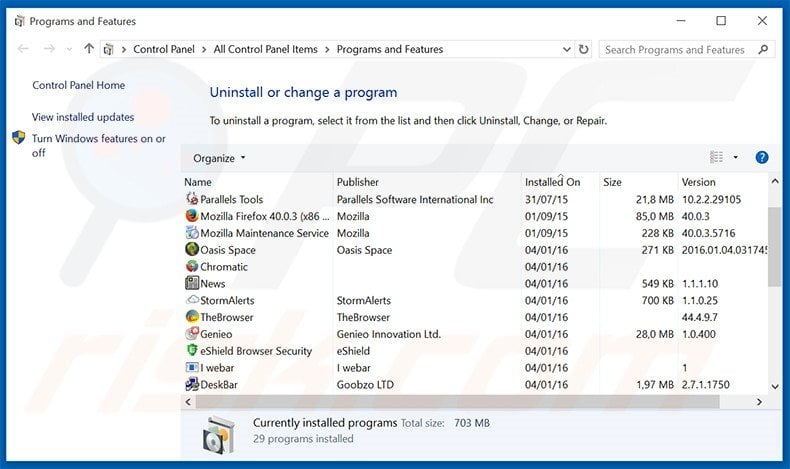Open Turn Windows features on or off
The height and width of the screenshot is (469, 790).
point(99,145)
